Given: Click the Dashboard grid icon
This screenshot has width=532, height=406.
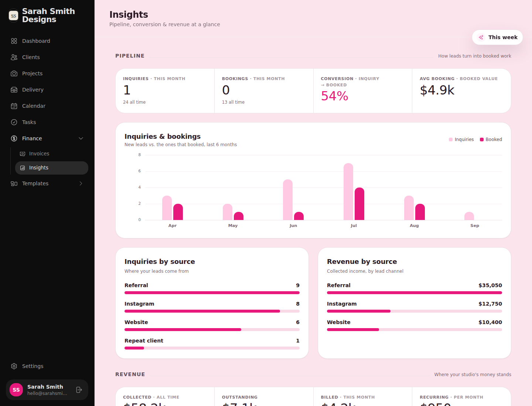Looking at the screenshot, I should [x=14, y=41].
